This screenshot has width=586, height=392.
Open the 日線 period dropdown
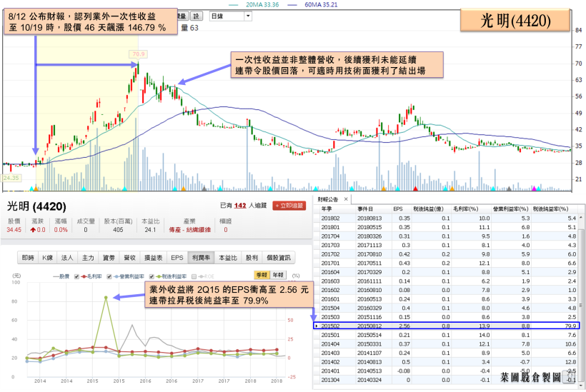click(248, 16)
